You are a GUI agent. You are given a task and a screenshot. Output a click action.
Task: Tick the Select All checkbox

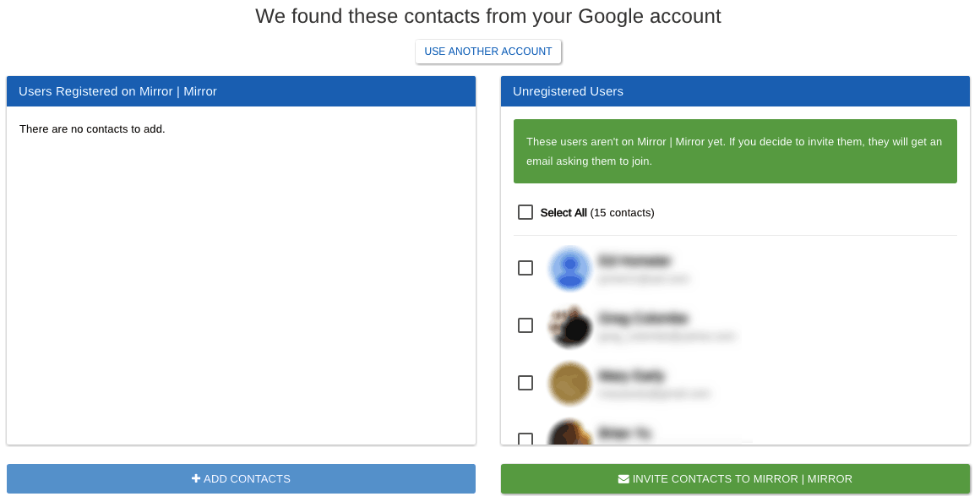525,212
